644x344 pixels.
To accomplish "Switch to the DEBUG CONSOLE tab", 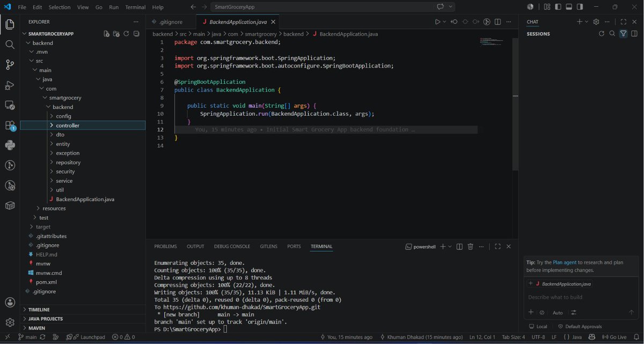I will pos(232,246).
